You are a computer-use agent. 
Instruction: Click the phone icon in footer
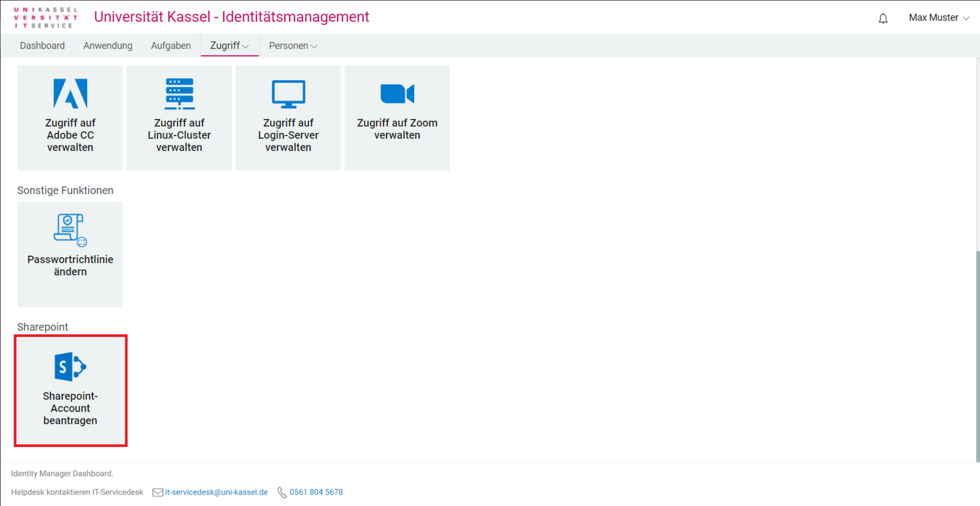282,492
